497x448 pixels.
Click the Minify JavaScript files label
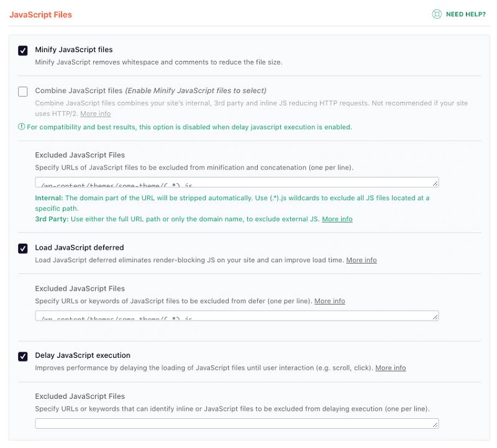tap(74, 50)
